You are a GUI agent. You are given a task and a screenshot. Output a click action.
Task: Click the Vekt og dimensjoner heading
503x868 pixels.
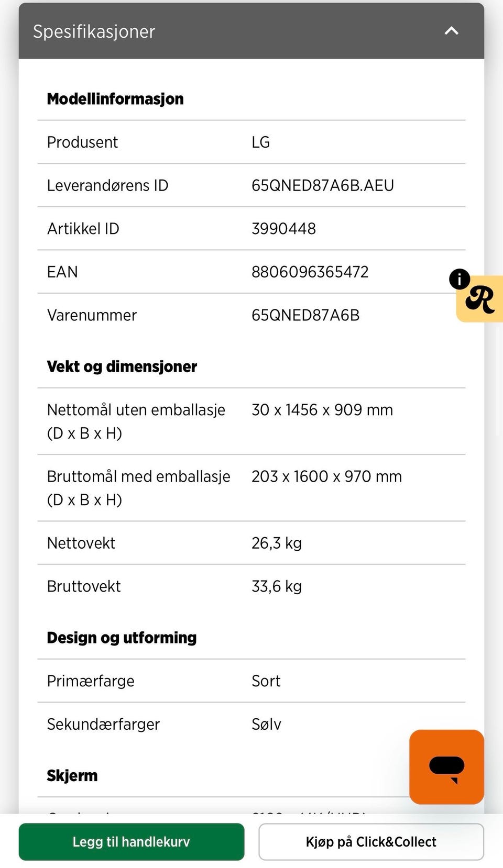122,366
